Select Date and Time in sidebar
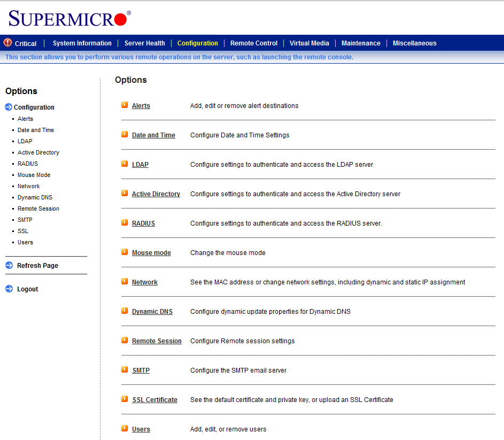The width and height of the screenshot is (504, 440). tap(36, 130)
